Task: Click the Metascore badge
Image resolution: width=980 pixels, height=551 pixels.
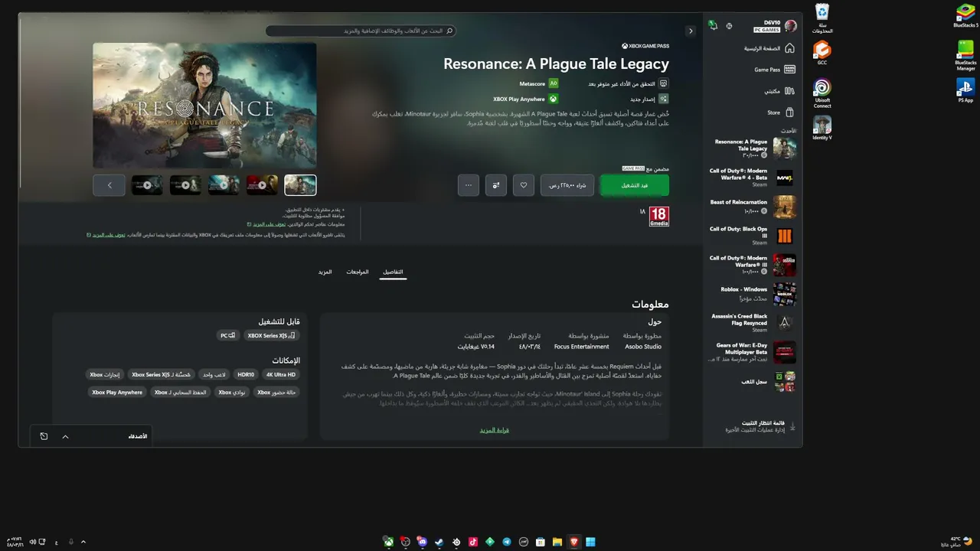Action: [538, 83]
